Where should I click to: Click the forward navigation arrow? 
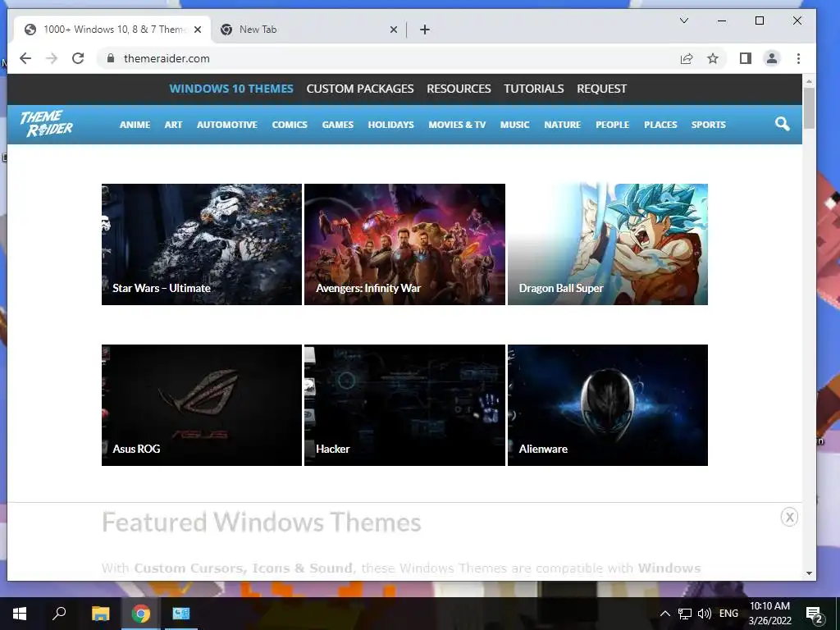[52, 58]
